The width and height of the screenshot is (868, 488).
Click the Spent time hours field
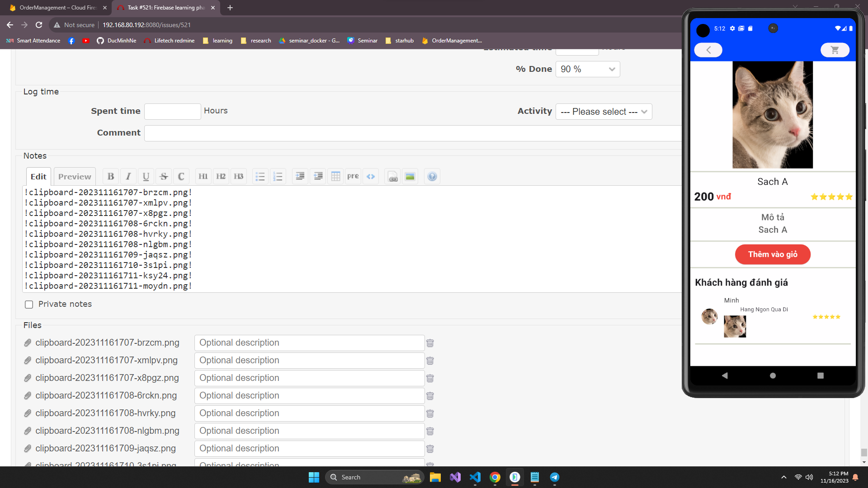(x=172, y=111)
